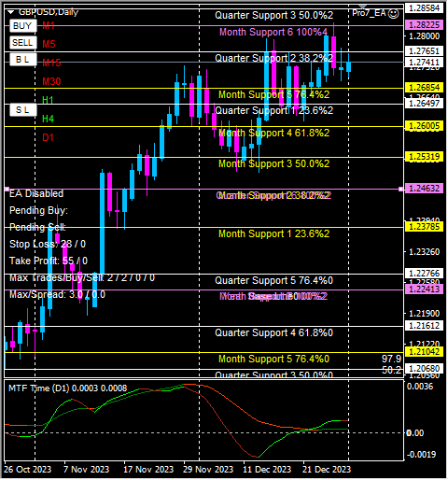Screen dimensions: 448x480
Task: Select the Quarter Support 5 76.4%0 label
Action: tap(273, 280)
